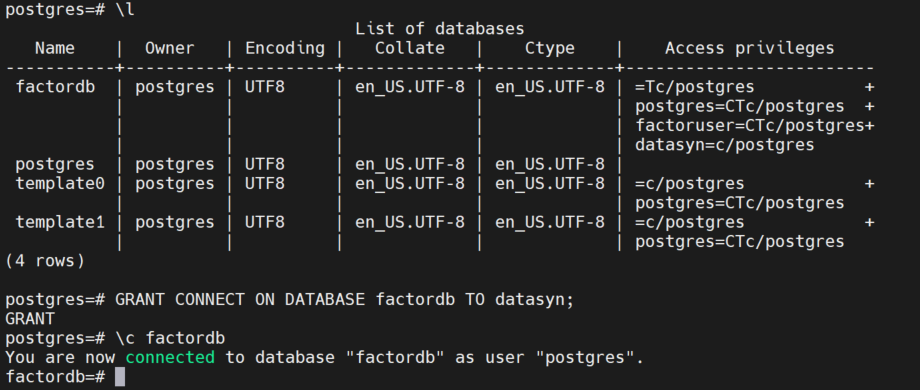Click the Access privileges column header

tap(750, 49)
